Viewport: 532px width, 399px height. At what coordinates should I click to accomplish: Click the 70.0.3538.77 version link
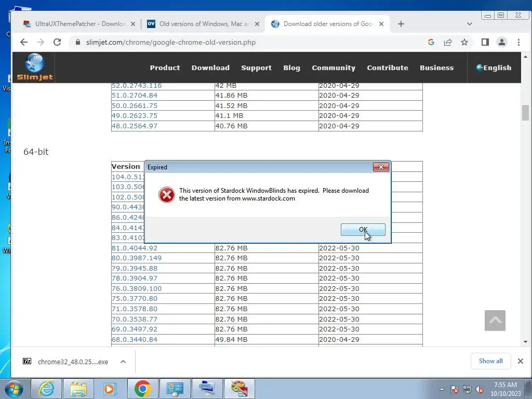(x=135, y=320)
